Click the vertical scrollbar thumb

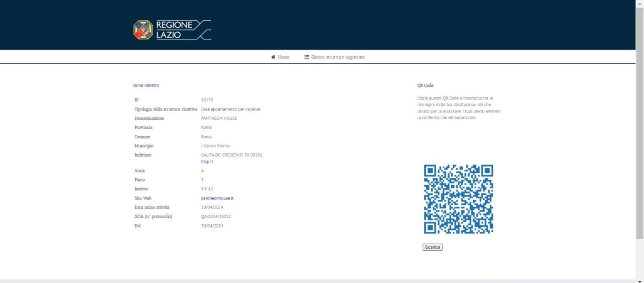[640, 123]
